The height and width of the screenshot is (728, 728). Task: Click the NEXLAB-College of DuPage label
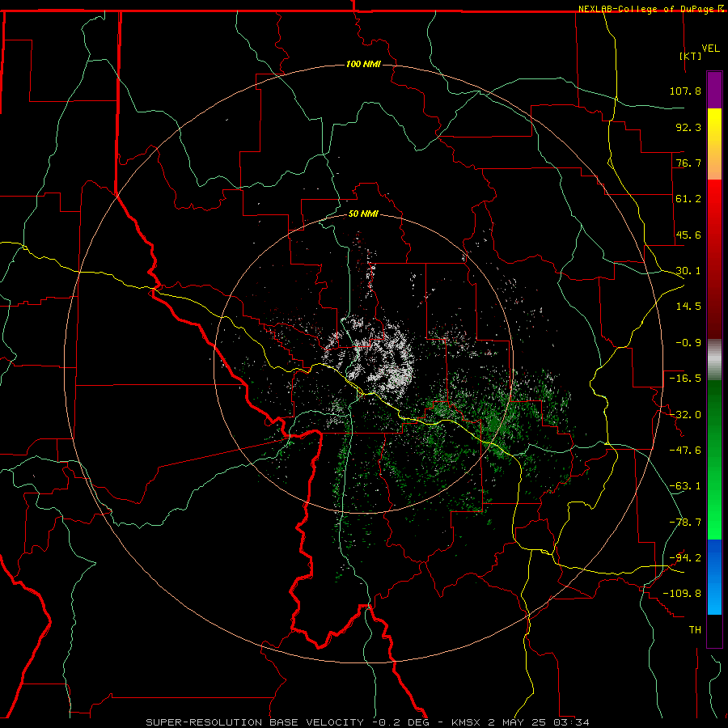point(650,9)
